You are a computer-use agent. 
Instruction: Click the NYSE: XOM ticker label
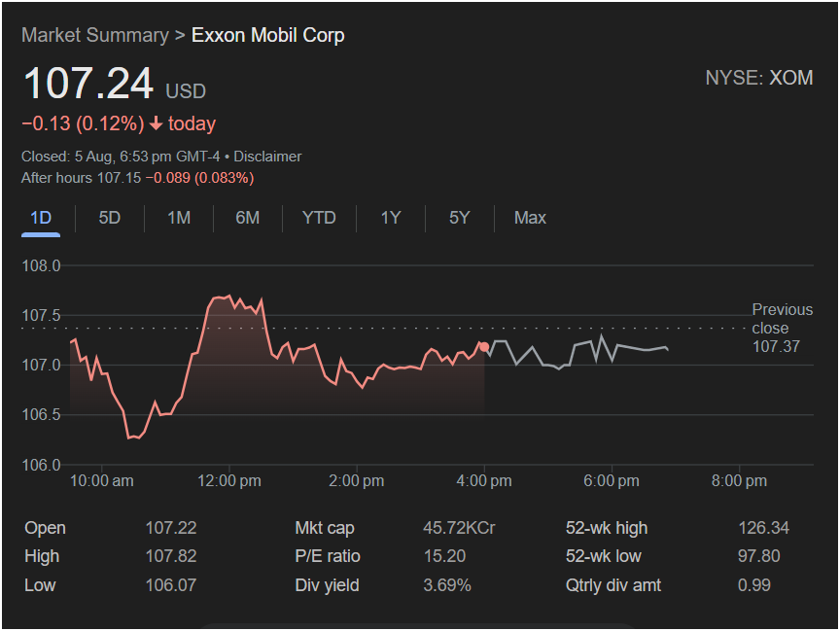(x=759, y=78)
